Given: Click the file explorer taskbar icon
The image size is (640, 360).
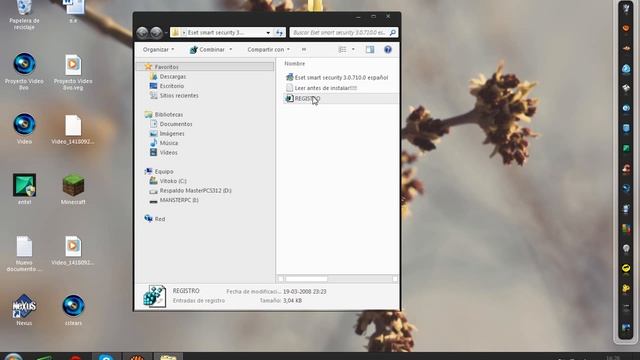Looking at the screenshot, I should click(168, 357).
